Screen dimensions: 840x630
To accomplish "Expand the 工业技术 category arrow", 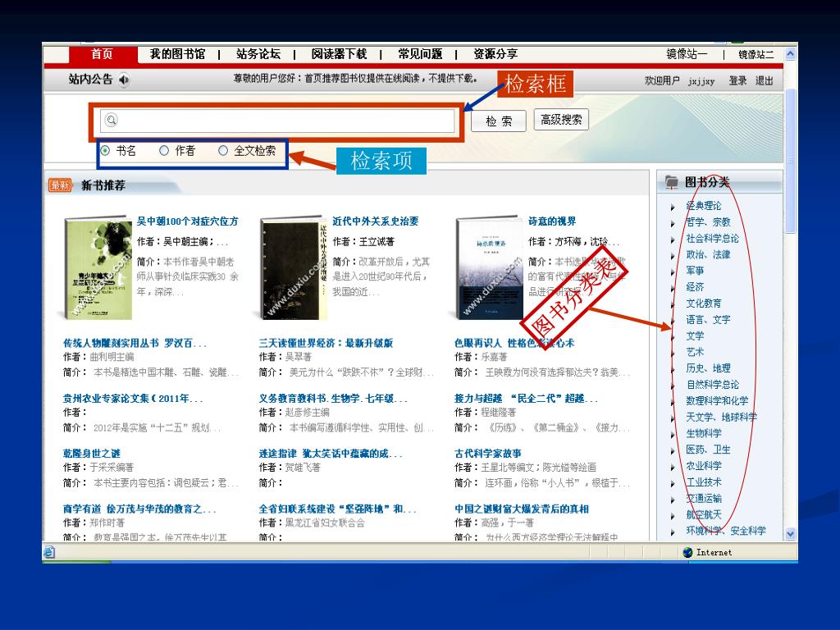I will pos(673,483).
